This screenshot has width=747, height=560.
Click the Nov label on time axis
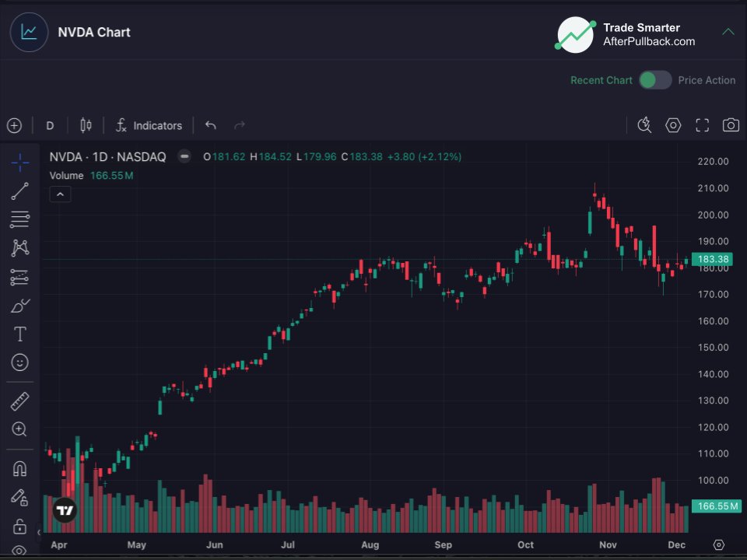click(x=608, y=544)
